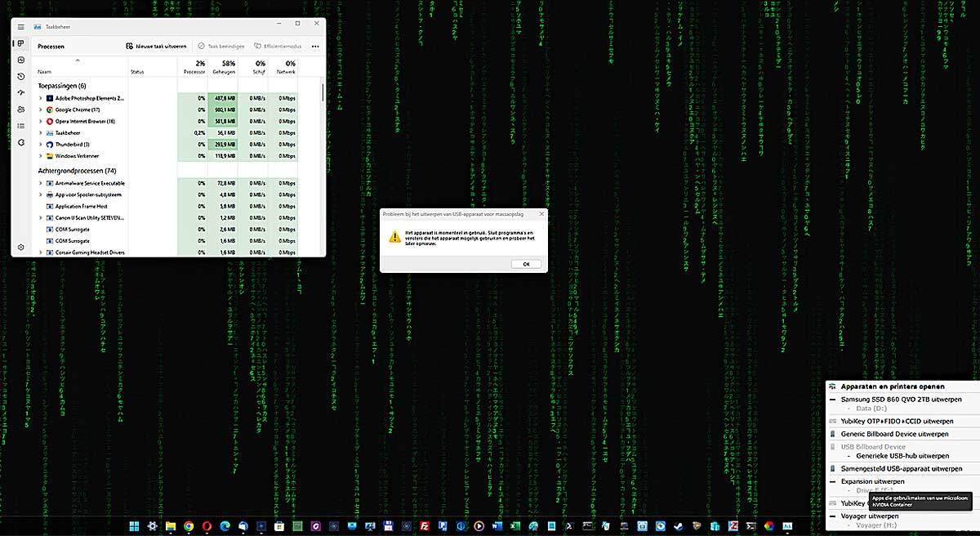Click Thunderbird memory value 293,9 MB

pyautogui.click(x=224, y=144)
